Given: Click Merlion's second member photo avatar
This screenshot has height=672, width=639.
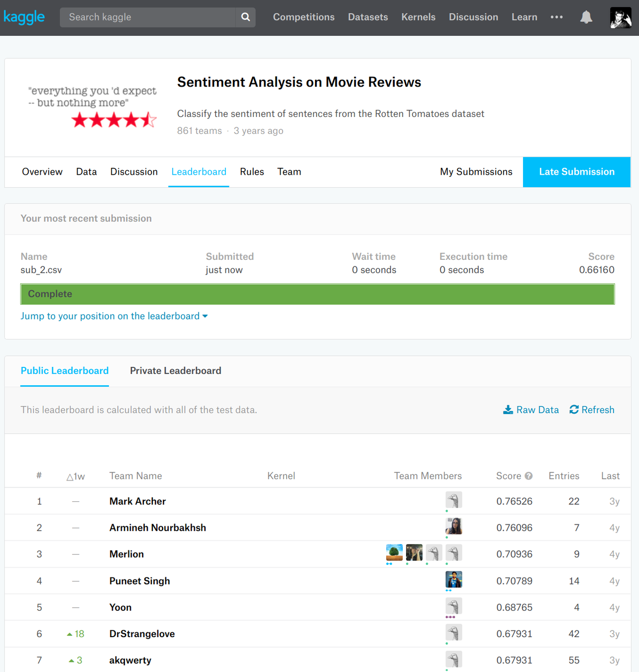Looking at the screenshot, I should point(414,553).
